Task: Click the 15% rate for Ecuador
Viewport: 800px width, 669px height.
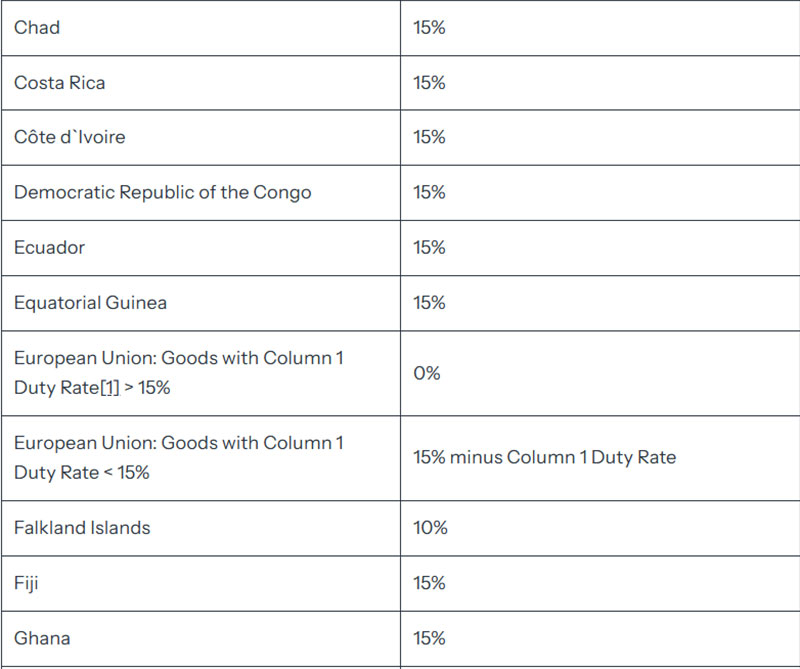Action: point(429,247)
